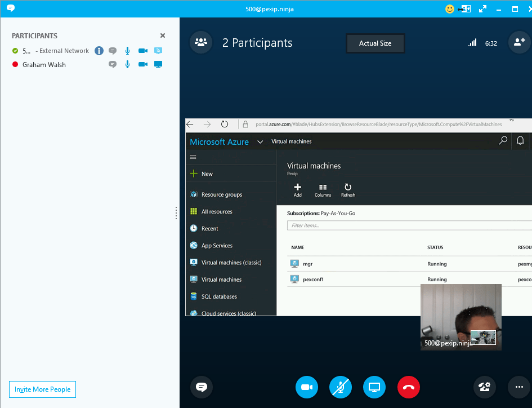Reload the shared Azure portal page
532x408 pixels.
coord(224,125)
